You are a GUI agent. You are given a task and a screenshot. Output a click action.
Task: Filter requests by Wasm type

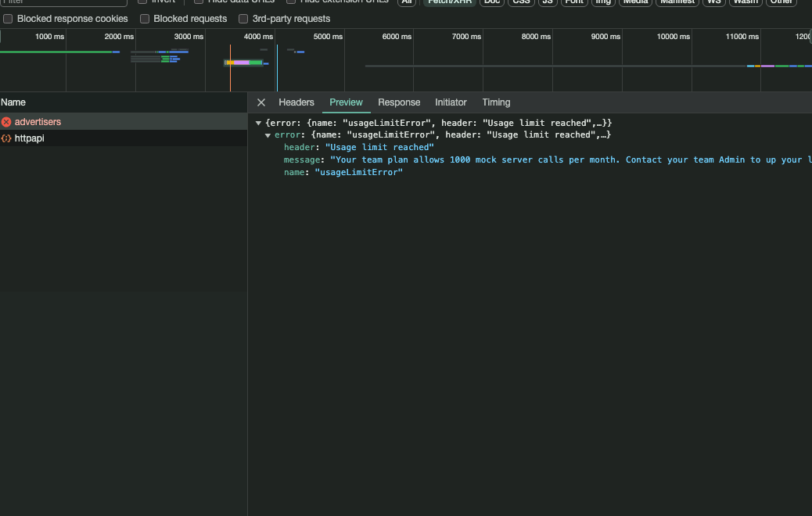pos(746,2)
